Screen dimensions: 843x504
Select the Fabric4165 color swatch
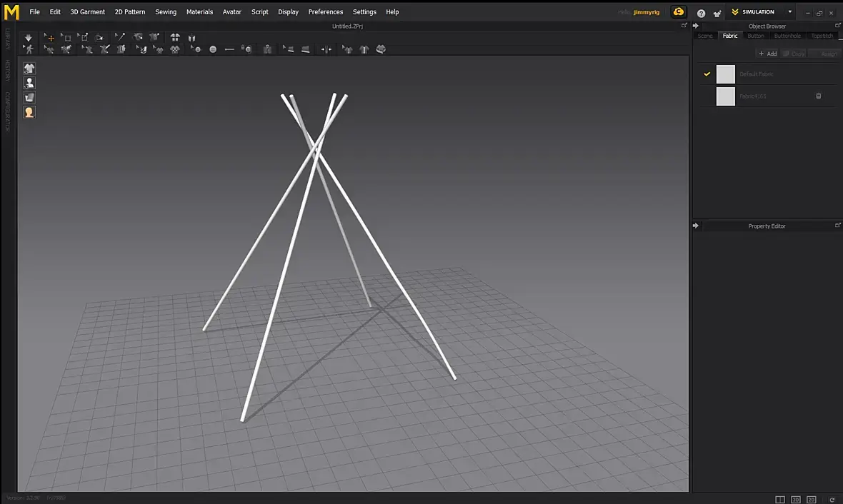coord(725,96)
